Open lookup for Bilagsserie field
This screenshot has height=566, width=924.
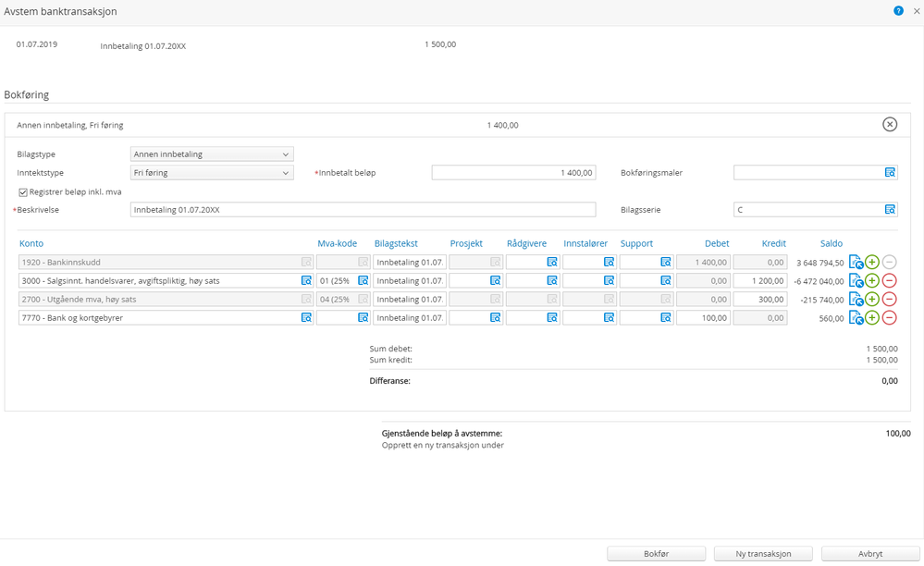pyautogui.click(x=890, y=210)
